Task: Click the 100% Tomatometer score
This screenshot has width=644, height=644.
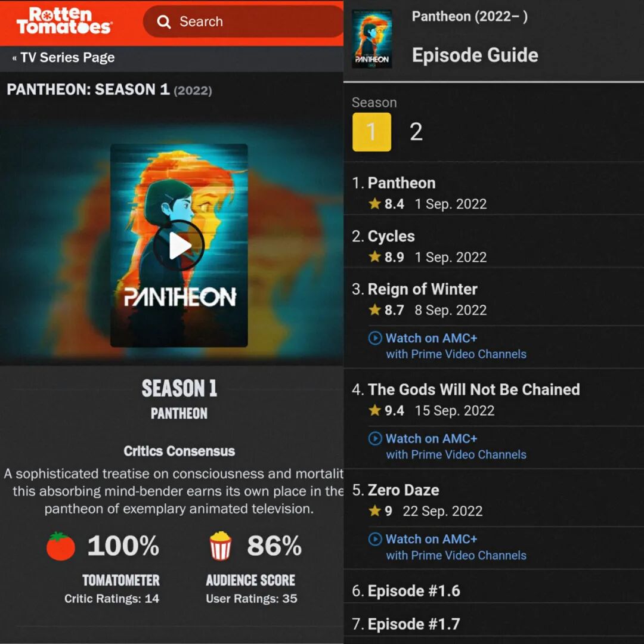Action: [x=123, y=546]
